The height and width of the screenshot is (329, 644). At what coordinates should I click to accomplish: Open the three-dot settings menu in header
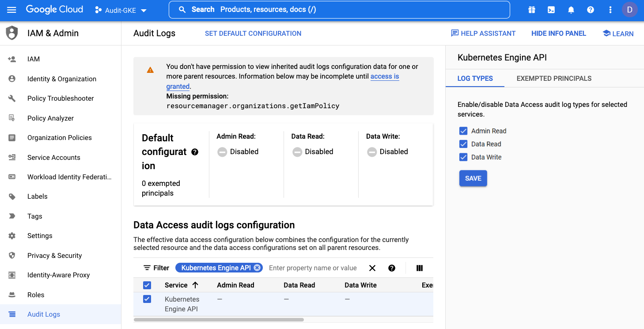[x=610, y=10]
